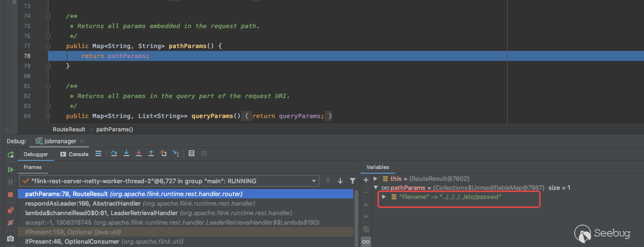Collapse the folded queryParams method body
Screen dimensions: 644x247
click(48, 116)
